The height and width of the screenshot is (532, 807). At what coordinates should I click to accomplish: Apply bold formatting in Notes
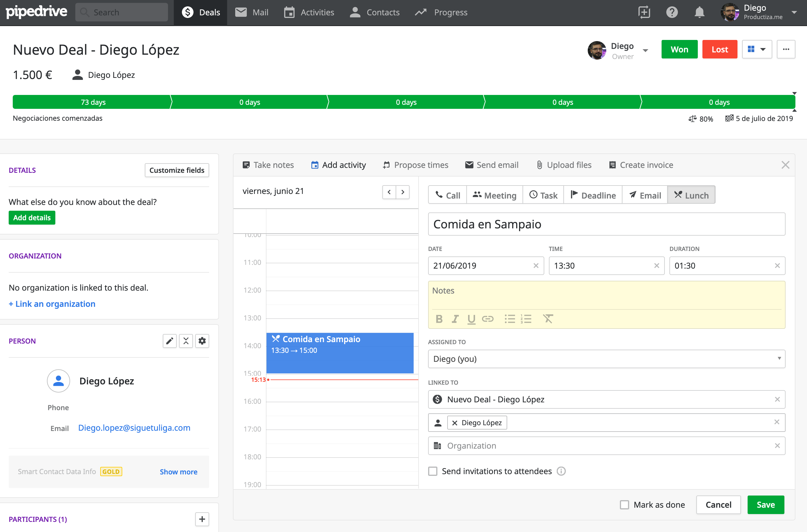pos(439,319)
